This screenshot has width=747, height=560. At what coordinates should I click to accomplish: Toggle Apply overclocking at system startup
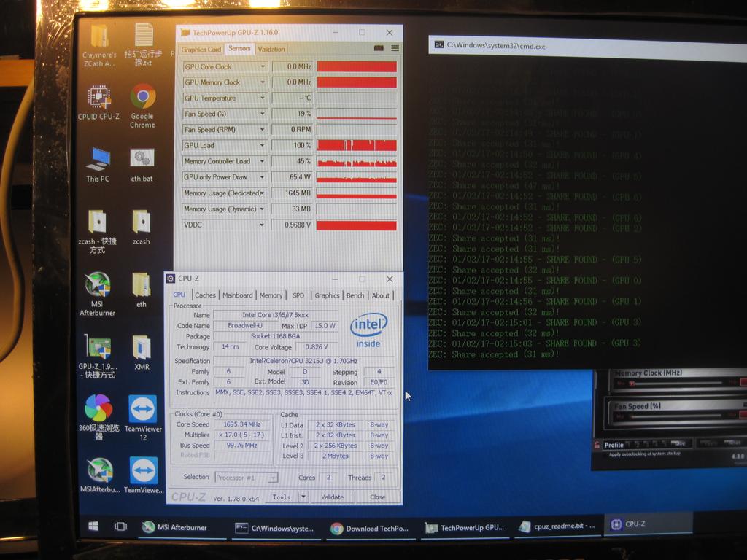click(x=645, y=454)
